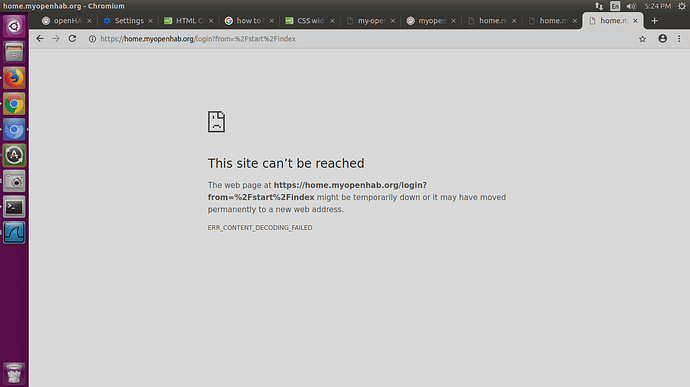The image size is (690, 387).
Task: Open the Chromium three-dot menu
Action: [x=679, y=39]
